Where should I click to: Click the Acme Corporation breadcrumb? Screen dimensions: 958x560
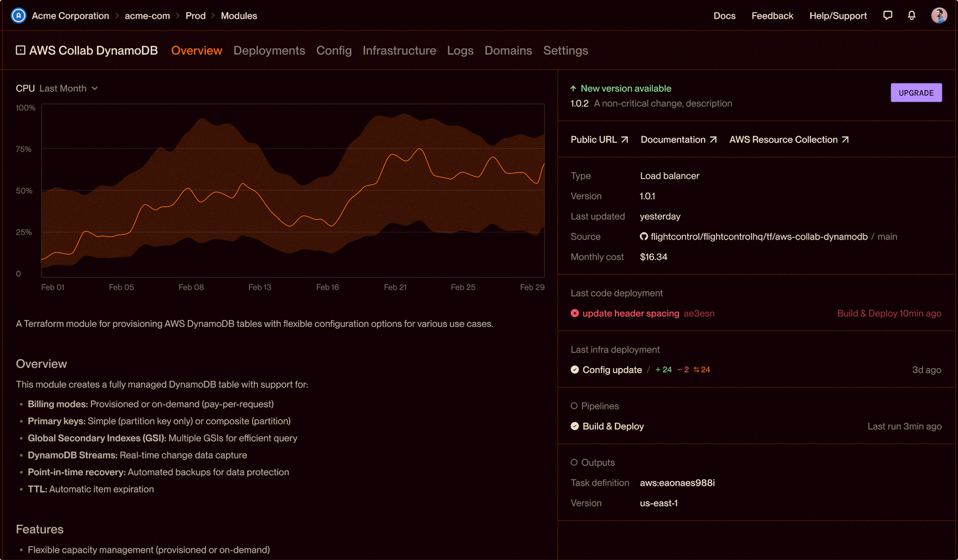(x=70, y=15)
